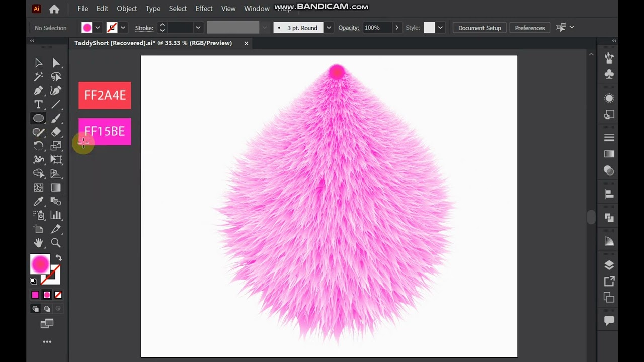Screen dimensions: 644x362
Task: Open the Layers panel icon
Action: (609, 265)
